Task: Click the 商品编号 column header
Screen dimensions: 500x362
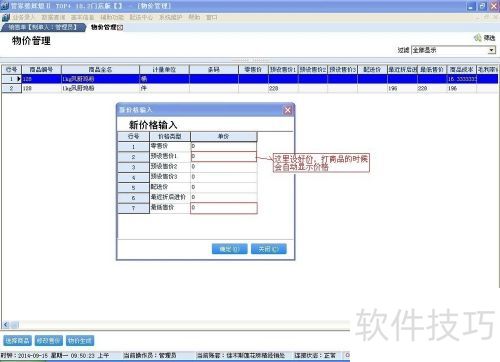Action: (x=42, y=70)
